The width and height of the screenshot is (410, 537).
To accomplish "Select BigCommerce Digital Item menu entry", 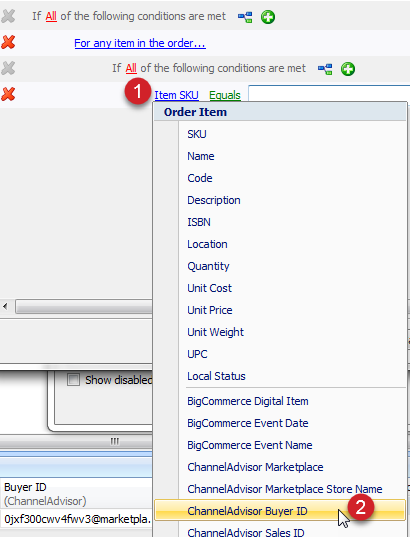I will click(248, 401).
